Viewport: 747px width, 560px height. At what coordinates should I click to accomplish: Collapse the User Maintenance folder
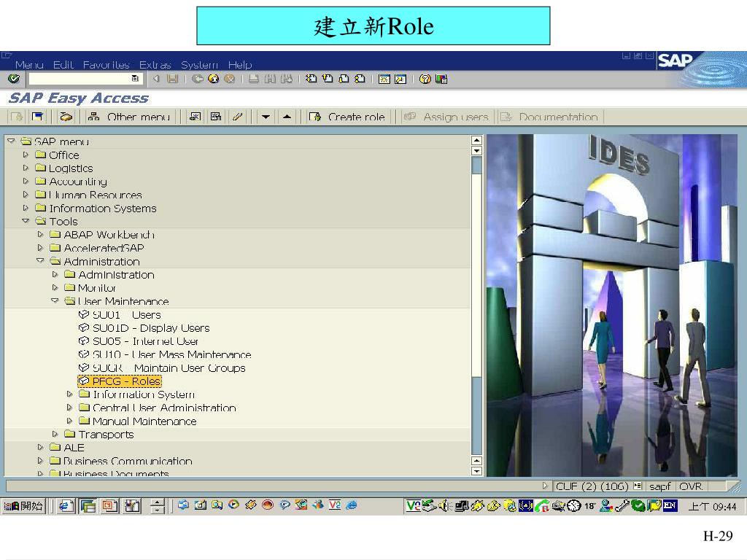[x=55, y=300]
